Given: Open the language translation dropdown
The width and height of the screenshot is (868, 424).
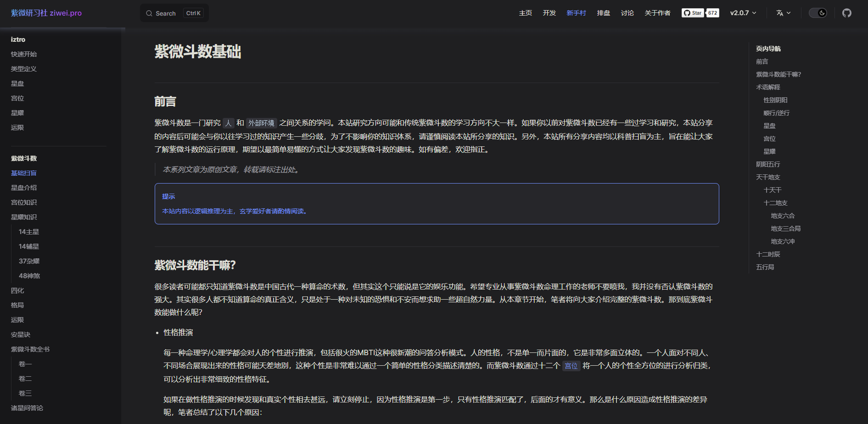Looking at the screenshot, I should coord(783,13).
